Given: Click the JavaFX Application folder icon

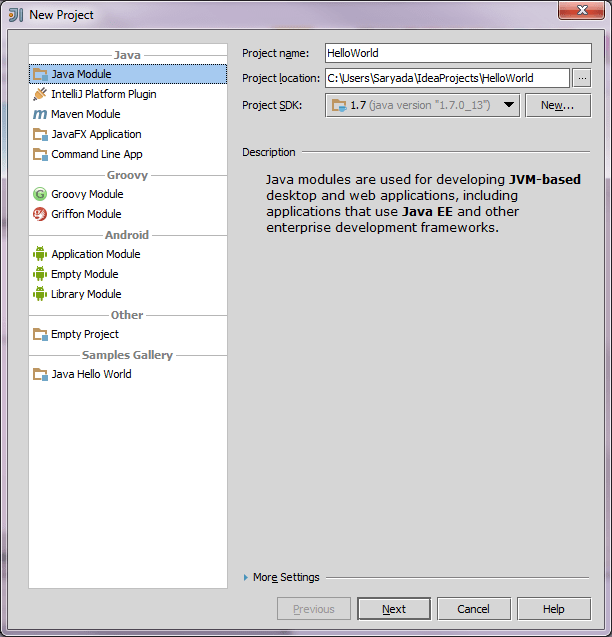Looking at the screenshot, I should coord(40,134).
